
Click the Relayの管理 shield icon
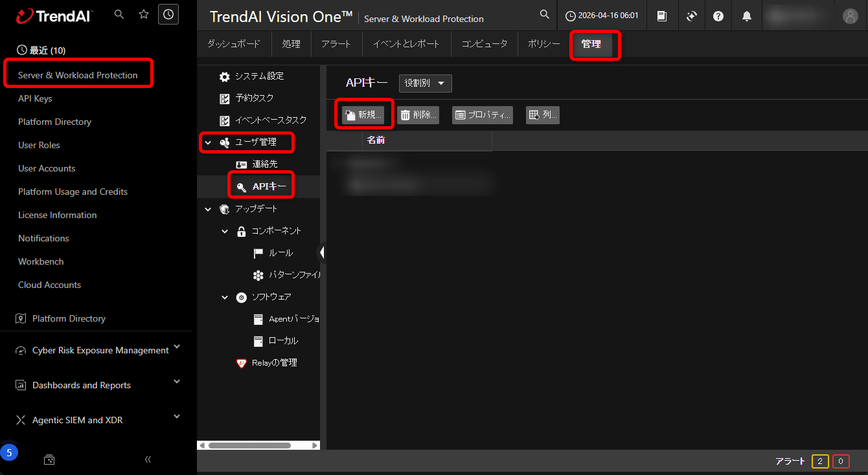pyautogui.click(x=242, y=363)
